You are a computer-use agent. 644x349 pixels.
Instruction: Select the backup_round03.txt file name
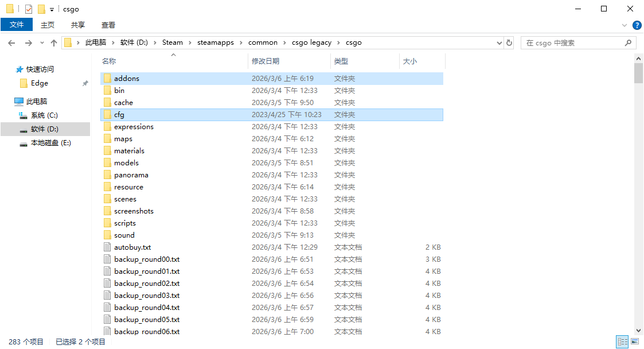point(147,296)
